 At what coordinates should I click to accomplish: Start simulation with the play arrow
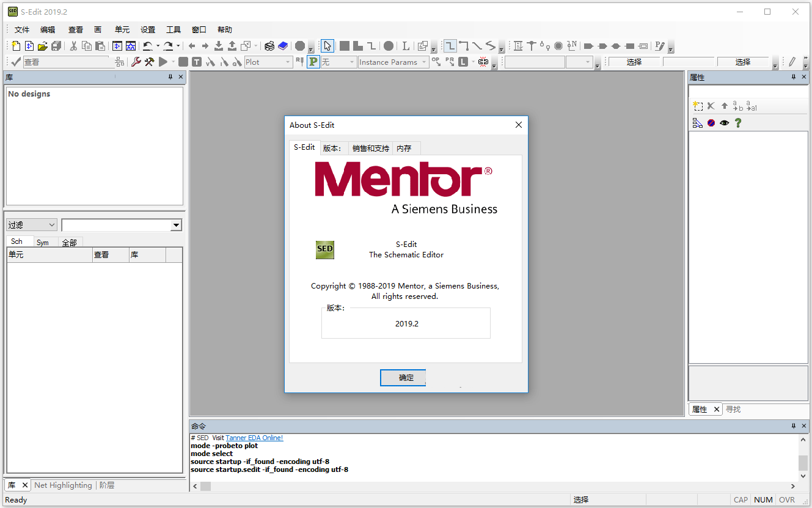(163, 62)
